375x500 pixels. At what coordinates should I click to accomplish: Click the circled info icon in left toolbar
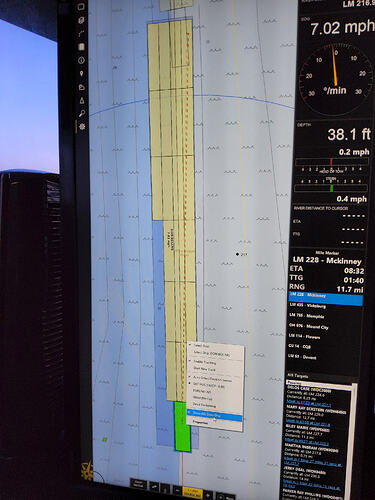tap(81, 60)
